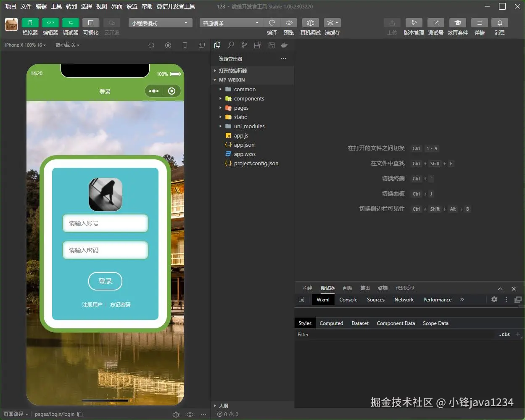This screenshot has width=525, height=420.
Task: Collapse the MP-WEIXIN project section
Action: (x=252, y=80)
